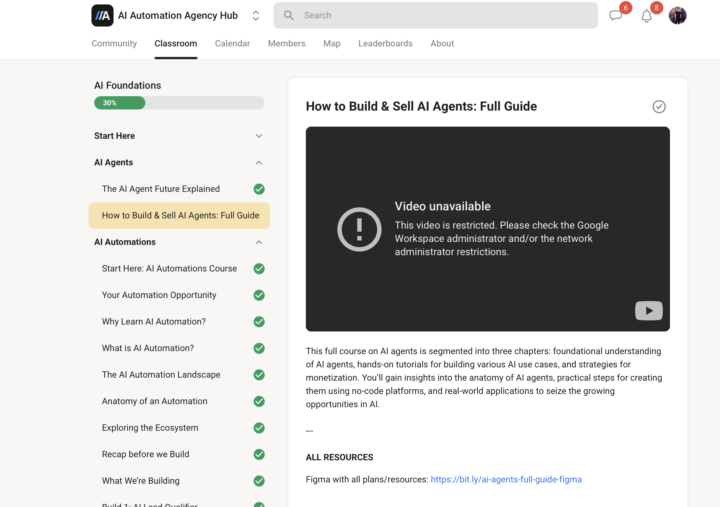Collapse the AI Automations section chevron
The image size is (720, 507).
pos(259,242)
